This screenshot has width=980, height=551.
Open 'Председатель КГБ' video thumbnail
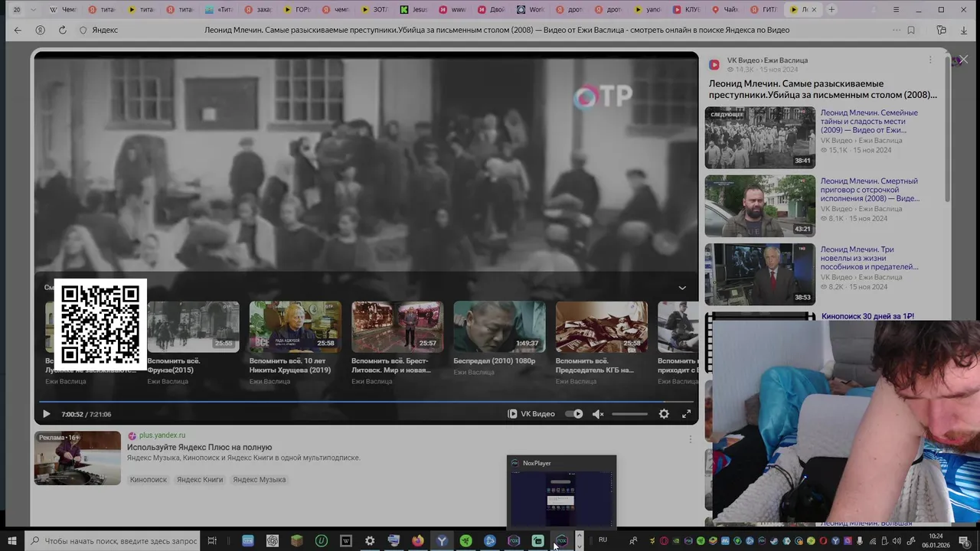point(602,327)
